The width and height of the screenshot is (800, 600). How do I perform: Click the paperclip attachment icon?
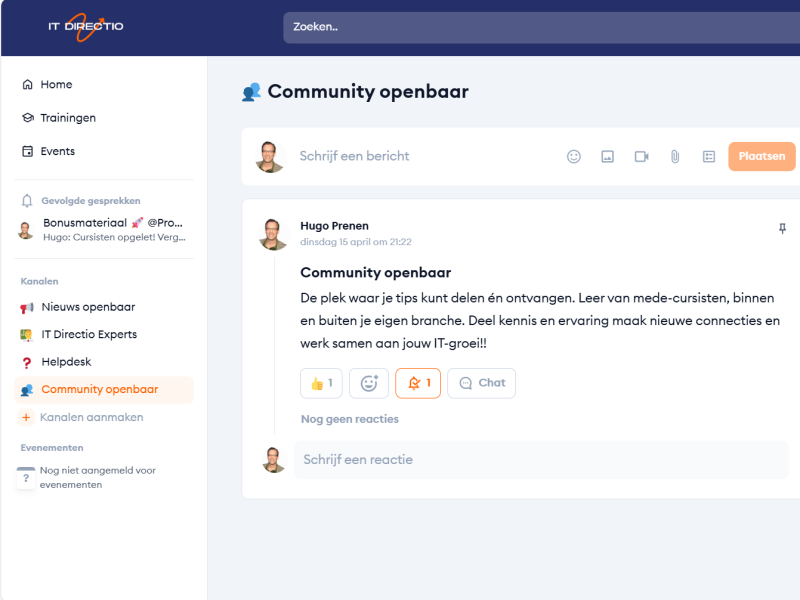(x=675, y=156)
